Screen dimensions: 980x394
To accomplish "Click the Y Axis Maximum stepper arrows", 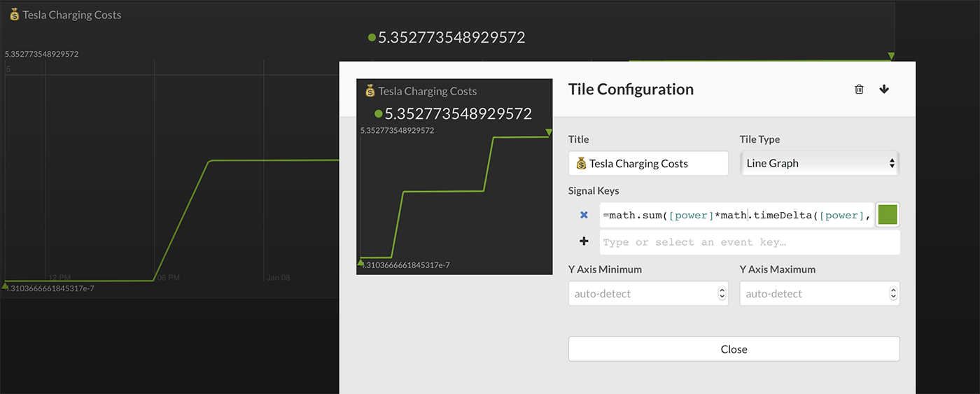I will (892, 294).
